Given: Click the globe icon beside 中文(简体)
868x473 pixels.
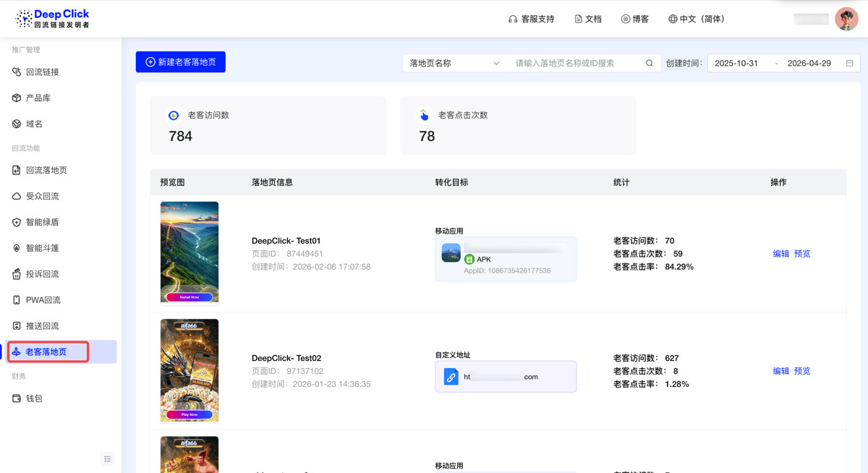Looking at the screenshot, I should pyautogui.click(x=673, y=19).
